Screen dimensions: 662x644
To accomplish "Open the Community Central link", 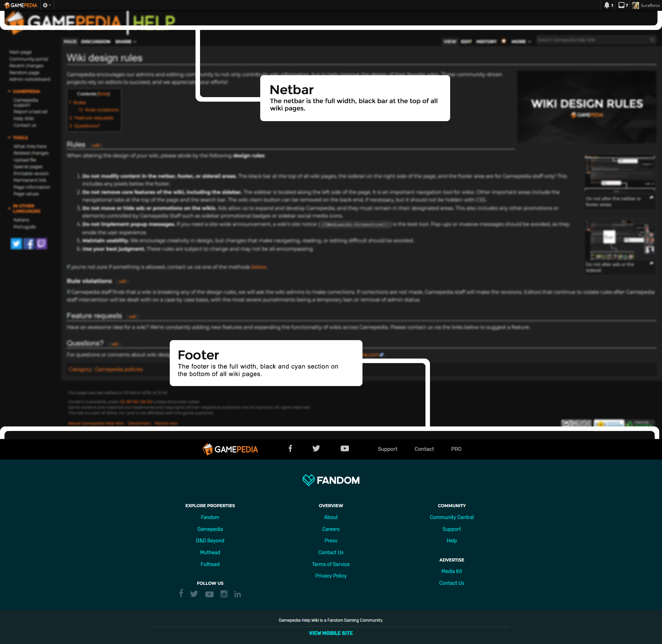I will (452, 517).
